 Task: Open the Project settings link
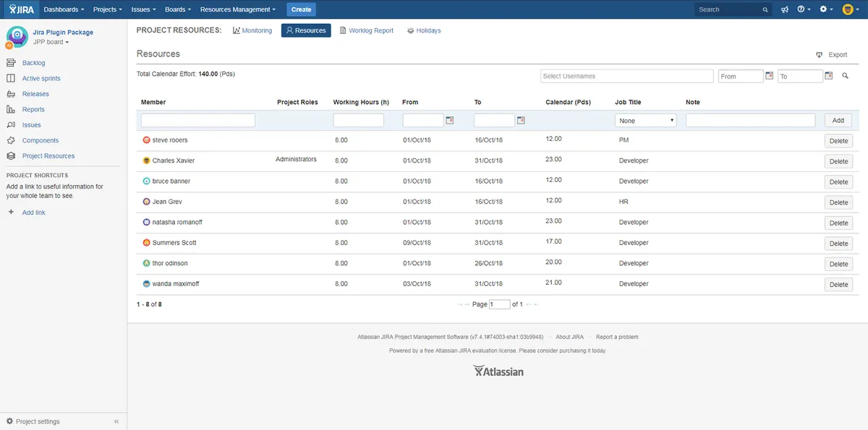click(38, 421)
